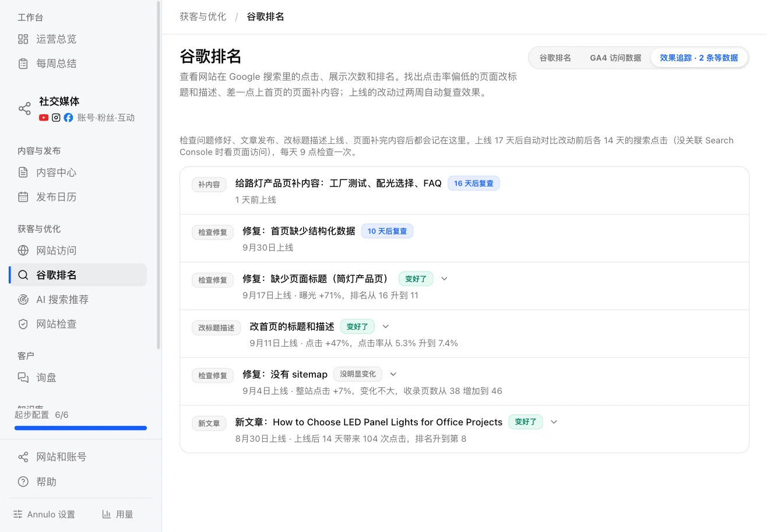The image size is (767, 532).
Task: Click the text 给路灯产品页补内容：工厂测试、配光选择、FAQ
Action: (x=339, y=184)
